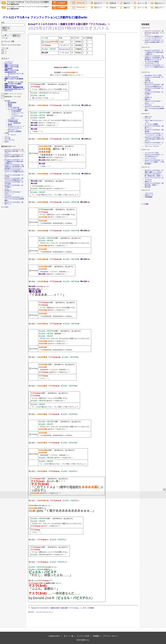Open the ライラエル history link
The image size is (166, 644).
pyautogui.click(x=148, y=179)
